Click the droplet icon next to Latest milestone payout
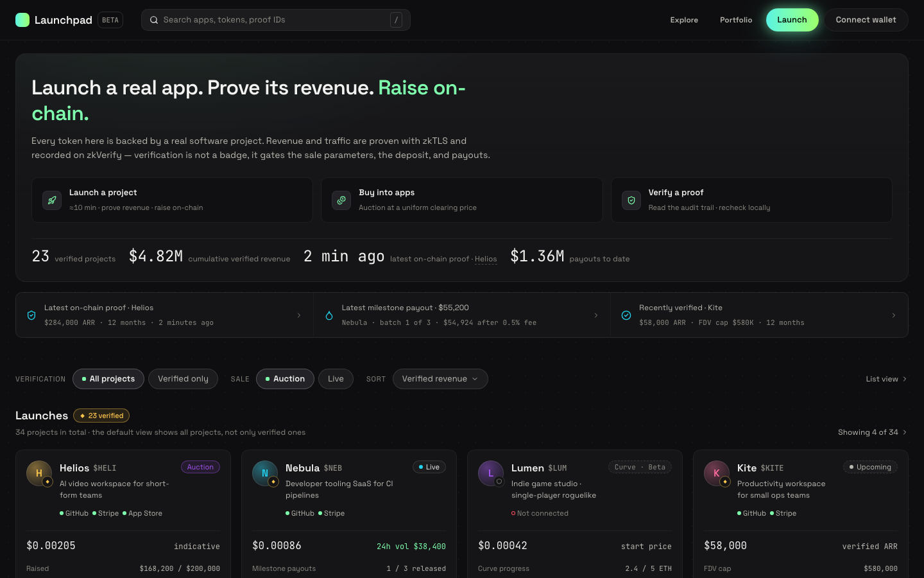 [x=329, y=315]
